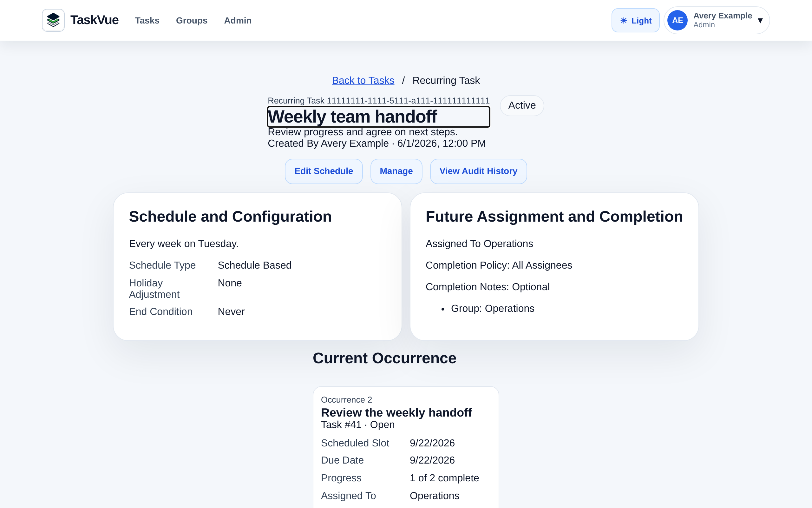The height and width of the screenshot is (508, 812).
Task: Click the 'Group: Operations' list item
Action: pyautogui.click(x=492, y=308)
